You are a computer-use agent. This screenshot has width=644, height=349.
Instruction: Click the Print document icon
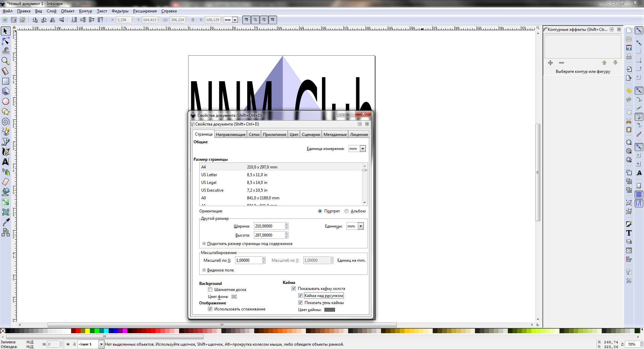point(629,56)
